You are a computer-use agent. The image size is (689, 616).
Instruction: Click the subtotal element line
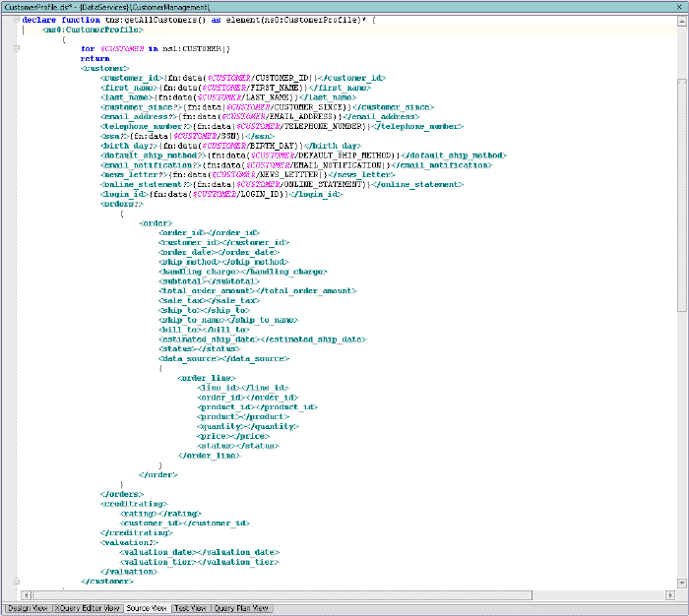209,281
